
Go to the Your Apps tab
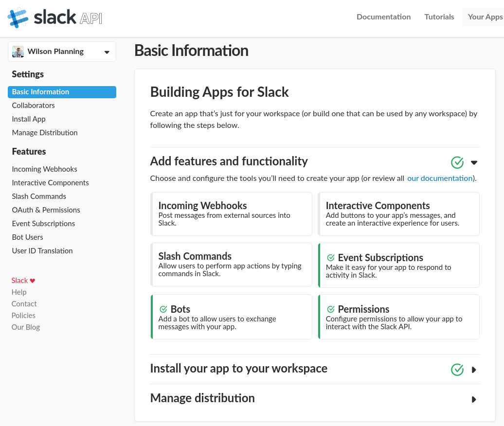click(485, 17)
